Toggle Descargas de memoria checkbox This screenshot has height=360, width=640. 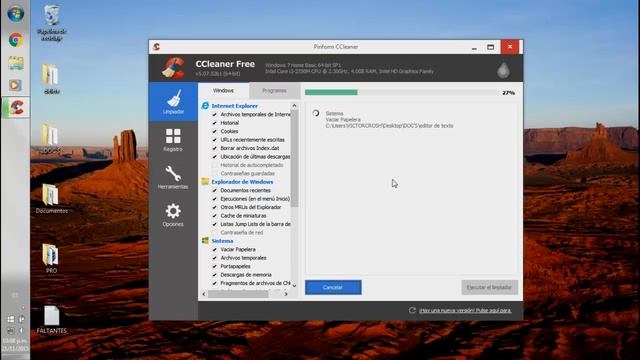[215, 275]
